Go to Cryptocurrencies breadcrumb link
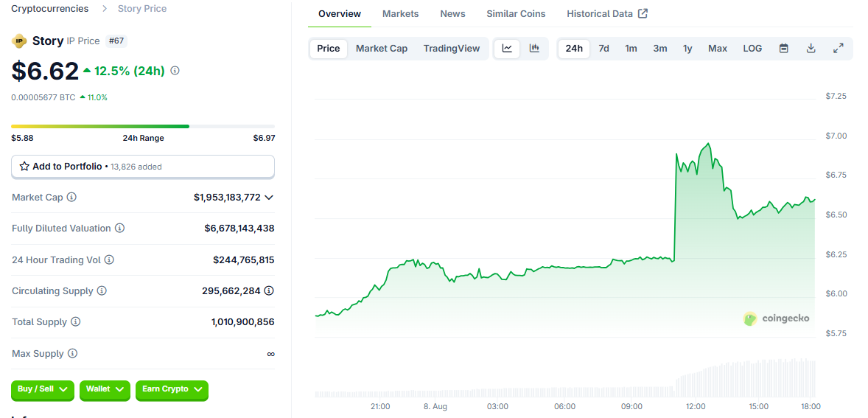The height and width of the screenshot is (418, 868). (x=50, y=9)
